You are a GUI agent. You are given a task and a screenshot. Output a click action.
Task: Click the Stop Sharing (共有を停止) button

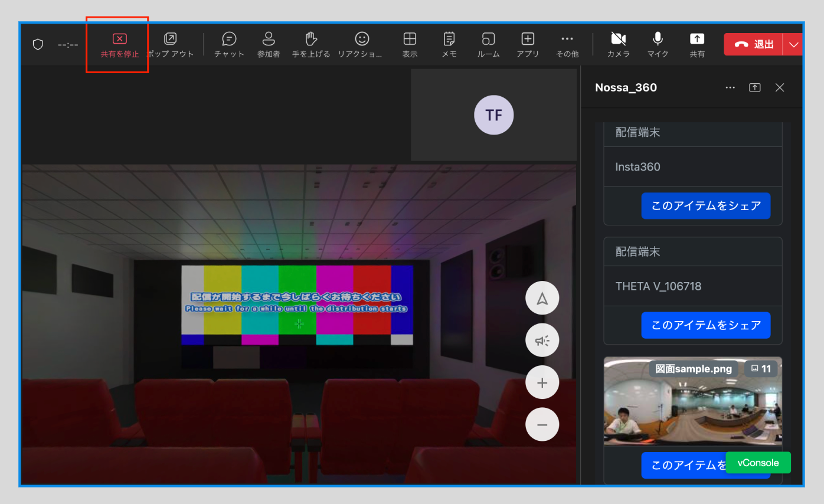119,45
